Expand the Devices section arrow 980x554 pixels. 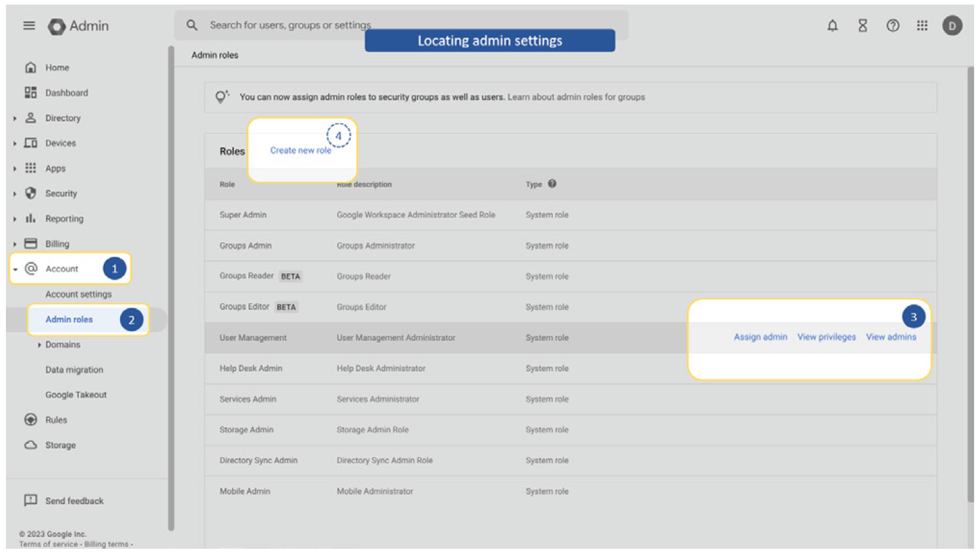click(14, 143)
